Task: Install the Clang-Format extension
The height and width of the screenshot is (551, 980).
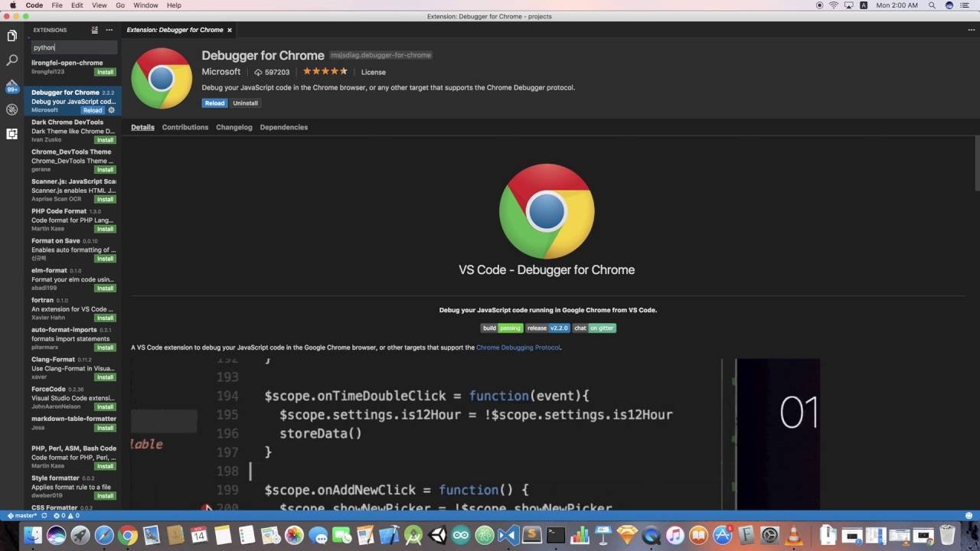Action: pos(105,377)
